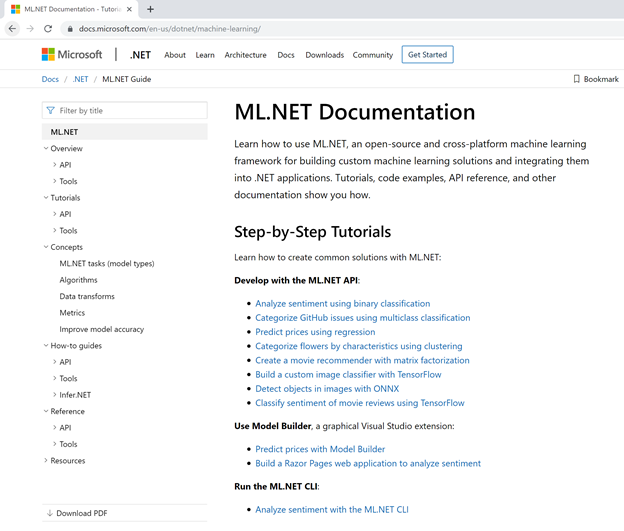Open Metrics in the sidebar
The height and width of the screenshot is (531, 624).
[72, 312]
